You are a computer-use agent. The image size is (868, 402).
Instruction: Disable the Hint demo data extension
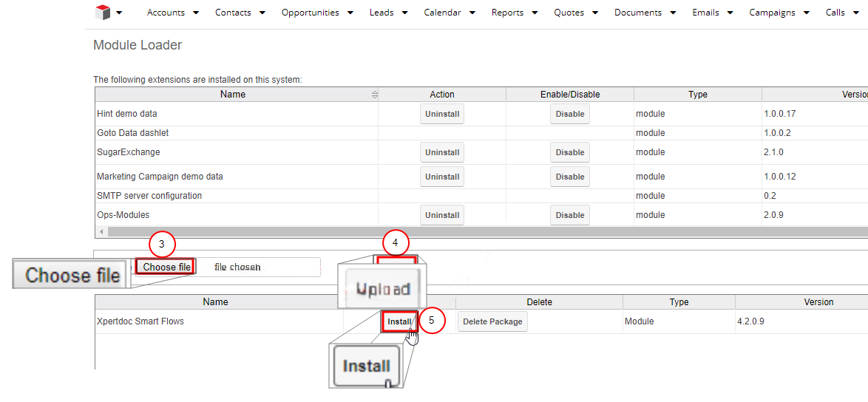click(569, 114)
